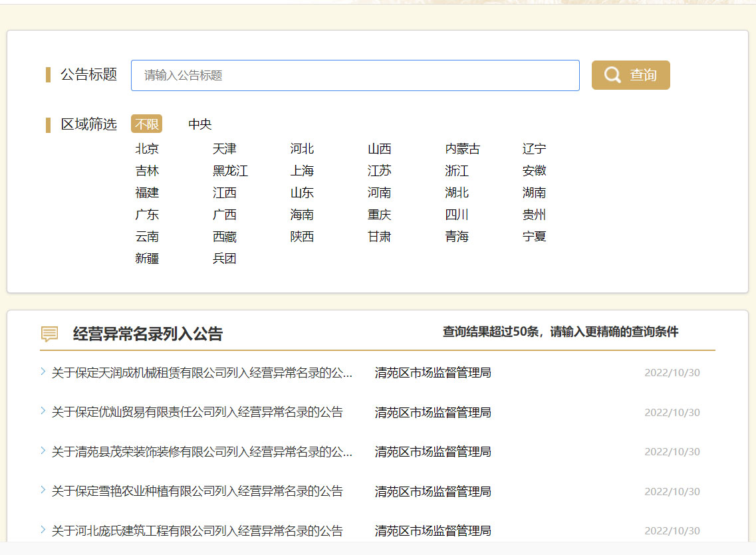Filter results by 重庆
The image size is (756, 555).
point(380,215)
